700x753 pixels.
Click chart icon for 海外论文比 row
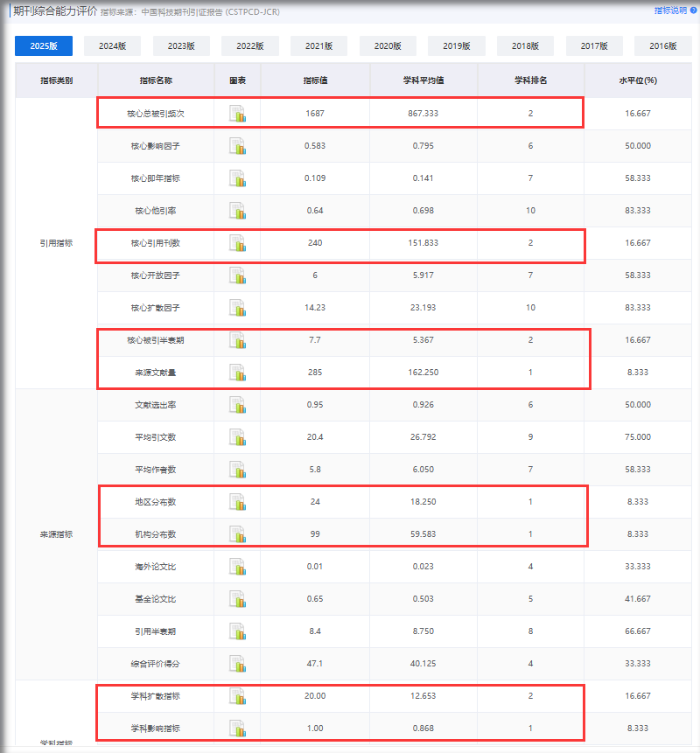(x=237, y=567)
